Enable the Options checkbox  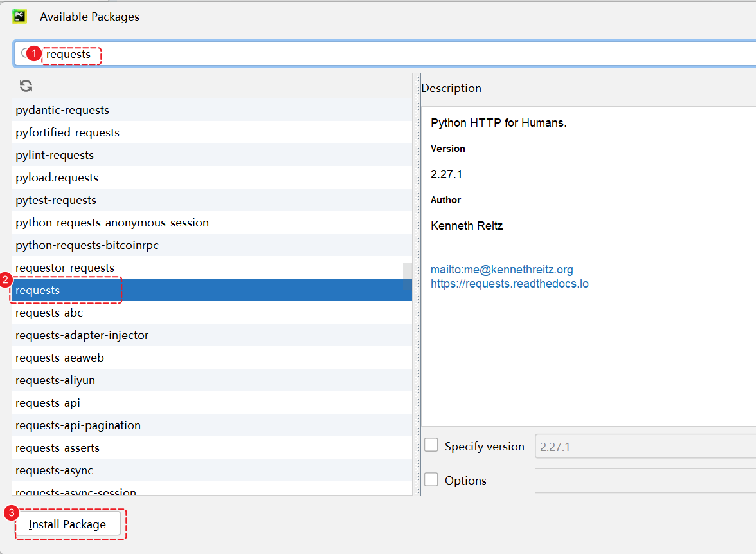pyautogui.click(x=431, y=479)
